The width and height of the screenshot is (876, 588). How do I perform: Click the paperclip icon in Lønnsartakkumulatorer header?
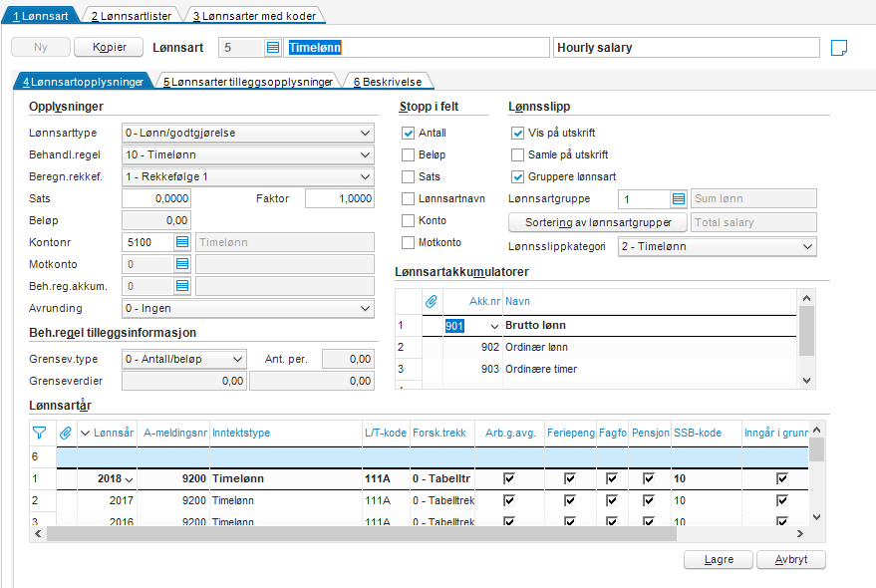[432, 301]
